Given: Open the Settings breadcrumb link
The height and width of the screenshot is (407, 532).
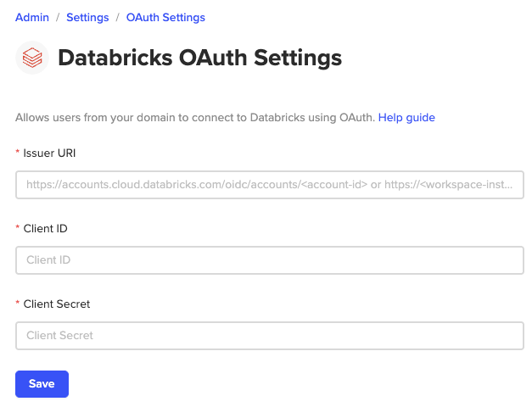Looking at the screenshot, I should pos(87,17).
